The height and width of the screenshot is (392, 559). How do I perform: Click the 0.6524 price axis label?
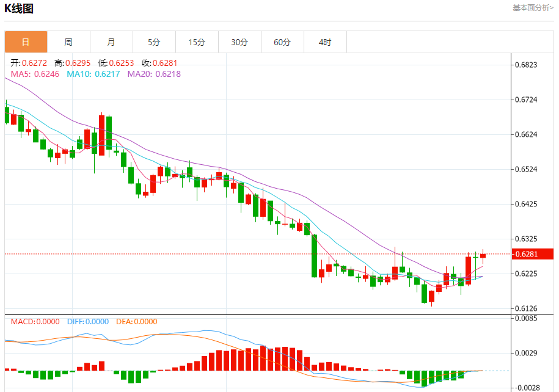tap(526, 169)
